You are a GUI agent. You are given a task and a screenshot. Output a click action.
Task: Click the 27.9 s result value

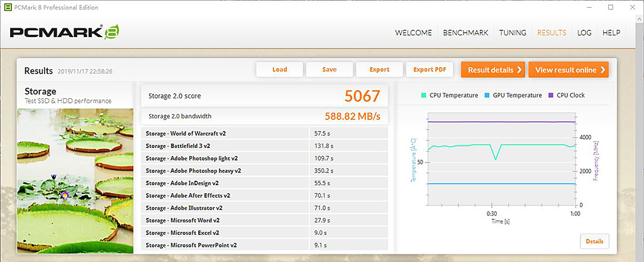click(322, 220)
